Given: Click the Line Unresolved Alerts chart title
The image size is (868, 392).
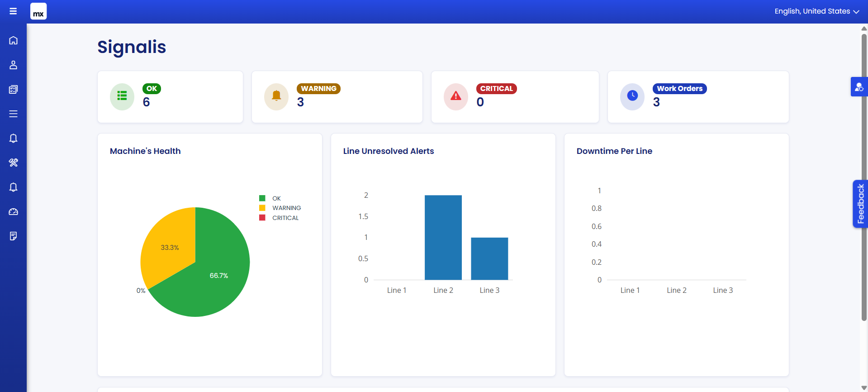Looking at the screenshot, I should pyautogui.click(x=389, y=151).
